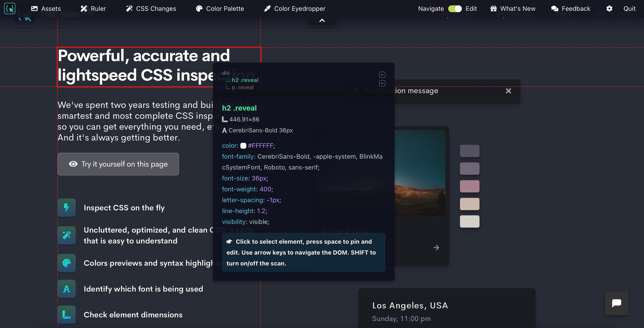This screenshot has height=328, width=644.
Task: Collapse the toolbar with the up chevron
Action: click(x=322, y=20)
